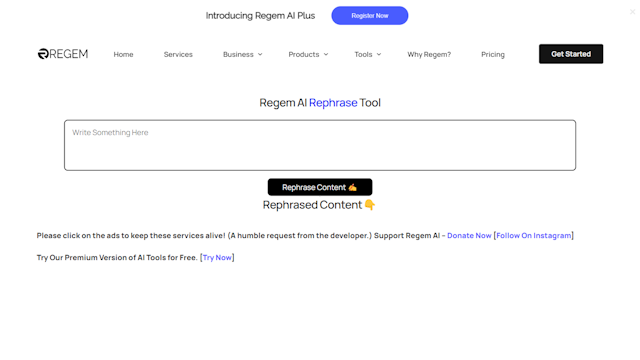Click the Register Now button
The image size is (640, 360).
pos(369,16)
